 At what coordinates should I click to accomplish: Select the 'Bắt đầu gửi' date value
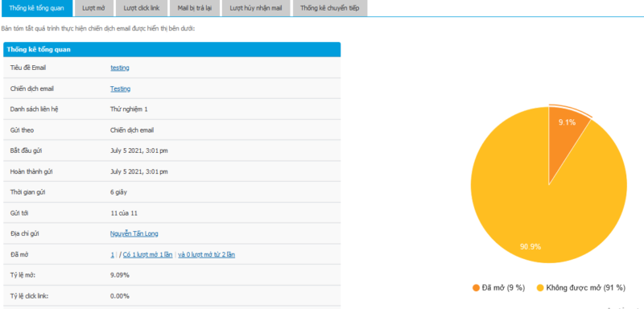(138, 150)
